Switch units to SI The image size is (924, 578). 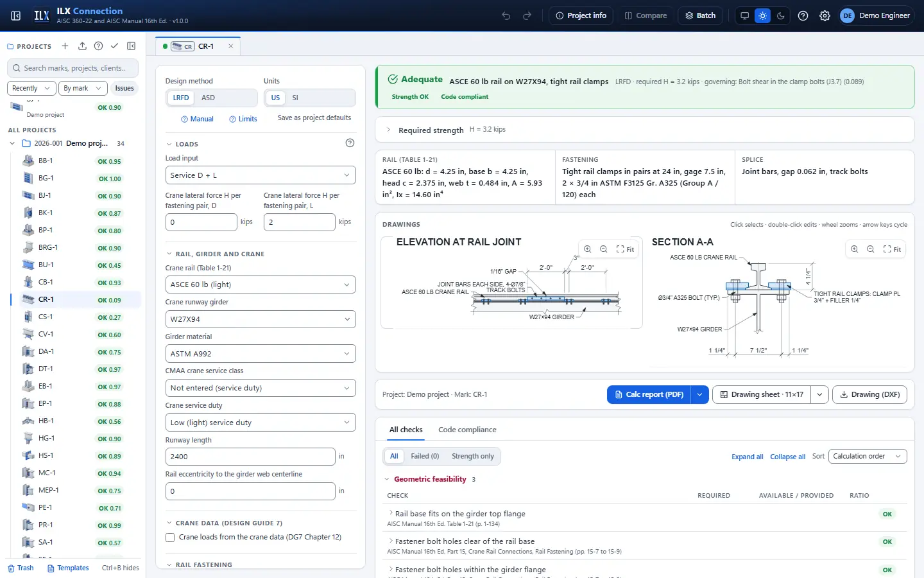(295, 98)
